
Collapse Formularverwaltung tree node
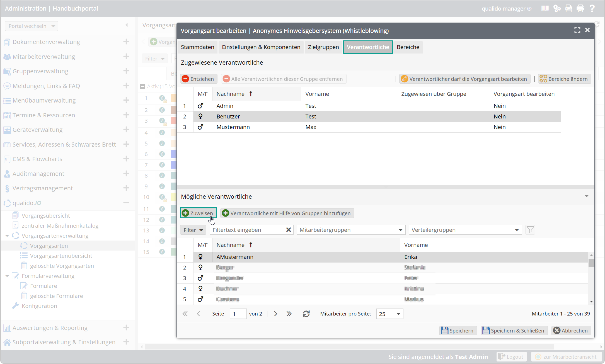(x=7, y=276)
